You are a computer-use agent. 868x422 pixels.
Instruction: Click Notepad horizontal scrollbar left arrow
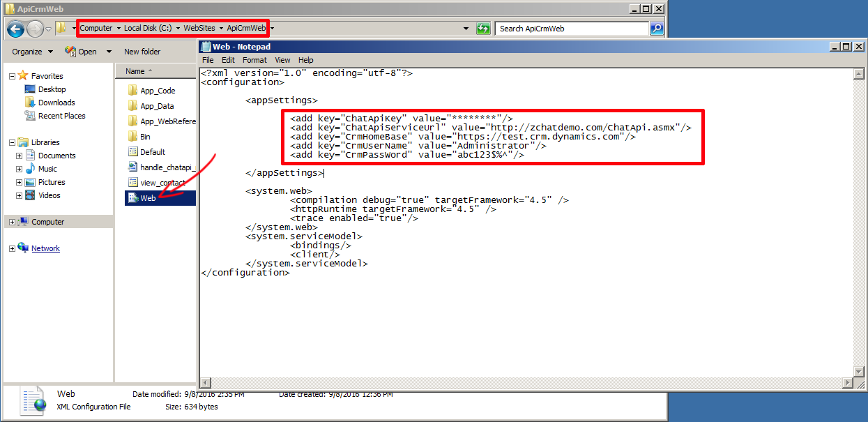click(206, 383)
